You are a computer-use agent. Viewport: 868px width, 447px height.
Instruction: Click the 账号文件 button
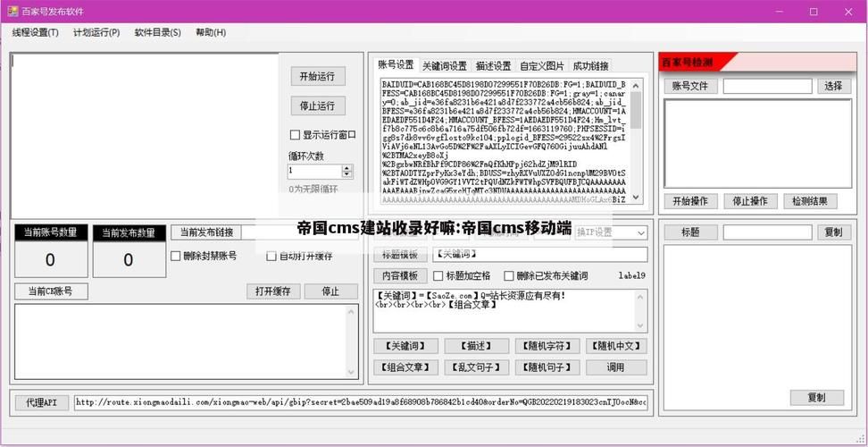click(691, 86)
